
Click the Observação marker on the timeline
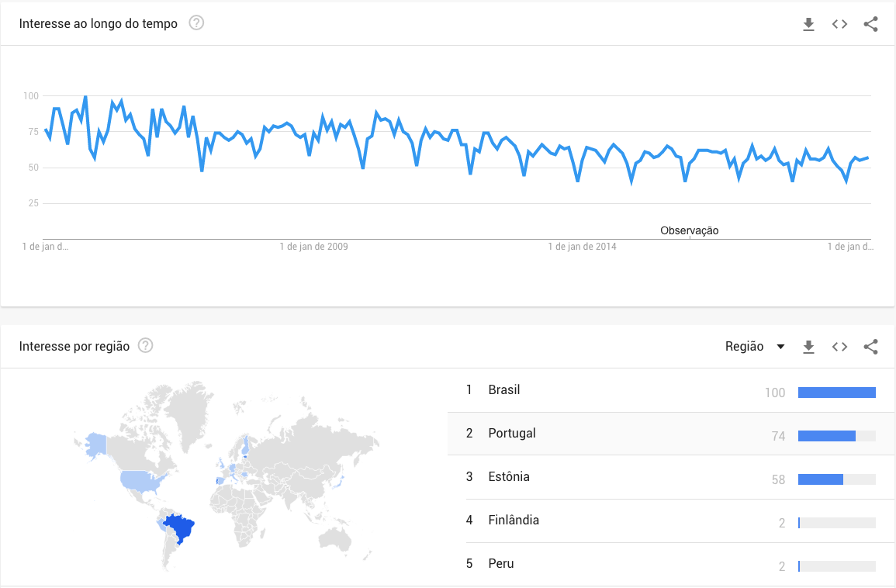coord(689,231)
